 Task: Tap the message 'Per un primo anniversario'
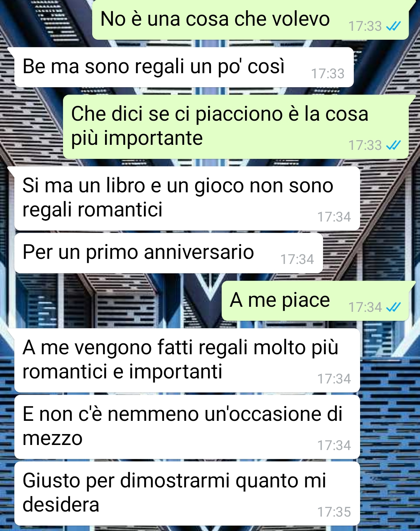point(168,253)
